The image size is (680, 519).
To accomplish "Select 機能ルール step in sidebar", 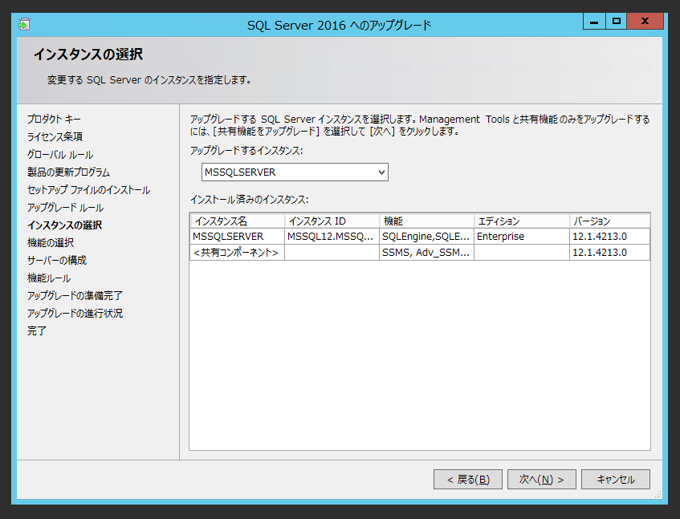I will tap(49, 278).
